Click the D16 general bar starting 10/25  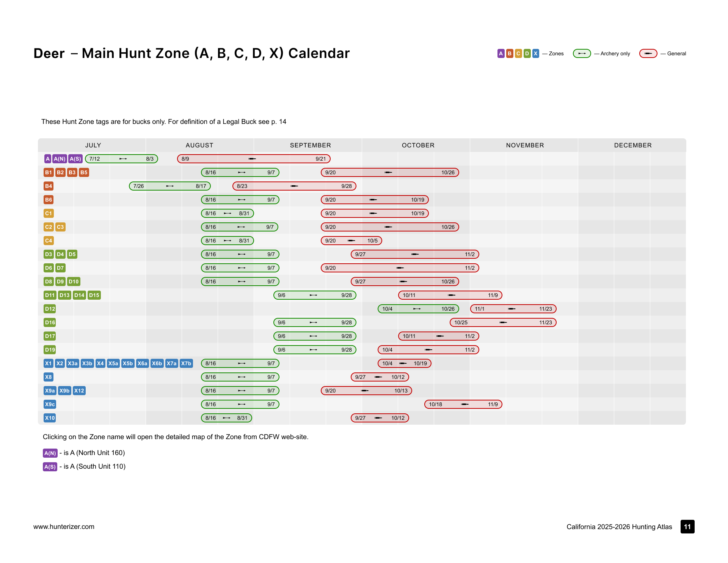(x=503, y=322)
